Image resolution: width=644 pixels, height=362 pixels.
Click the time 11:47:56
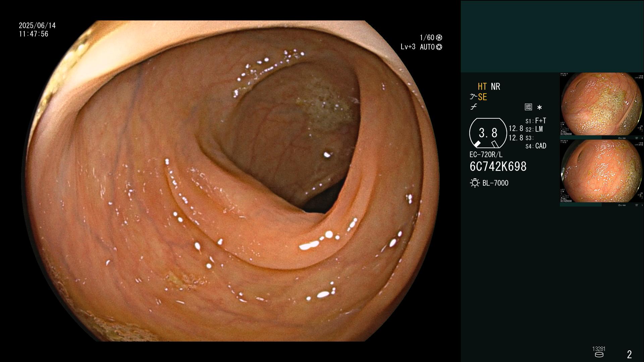tap(34, 34)
